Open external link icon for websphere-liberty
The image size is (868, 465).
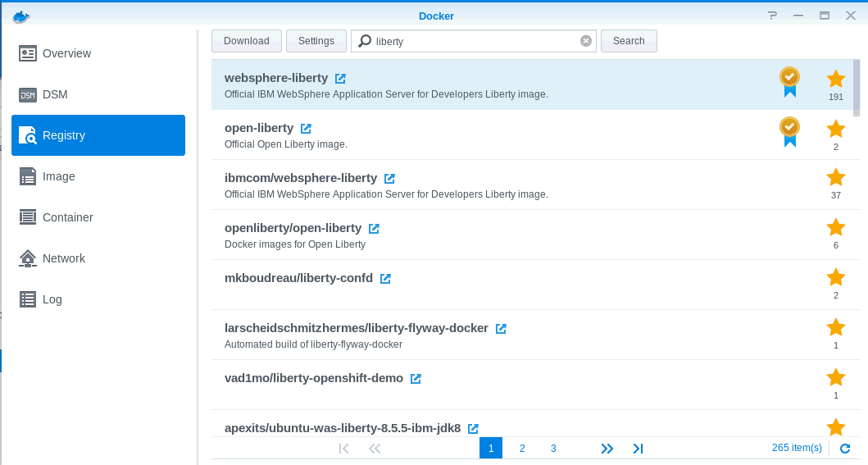340,79
